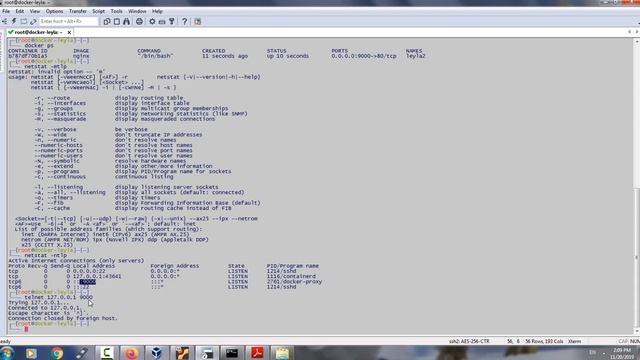The width and height of the screenshot is (640, 360).
Task: Focus the Enter host input field
Action: (x=69, y=21)
